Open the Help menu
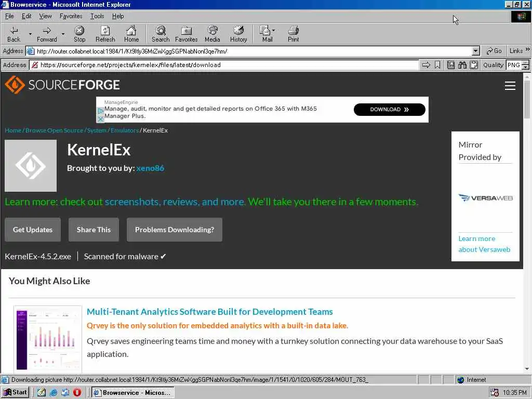 pyautogui.click(x=118, y=16)
